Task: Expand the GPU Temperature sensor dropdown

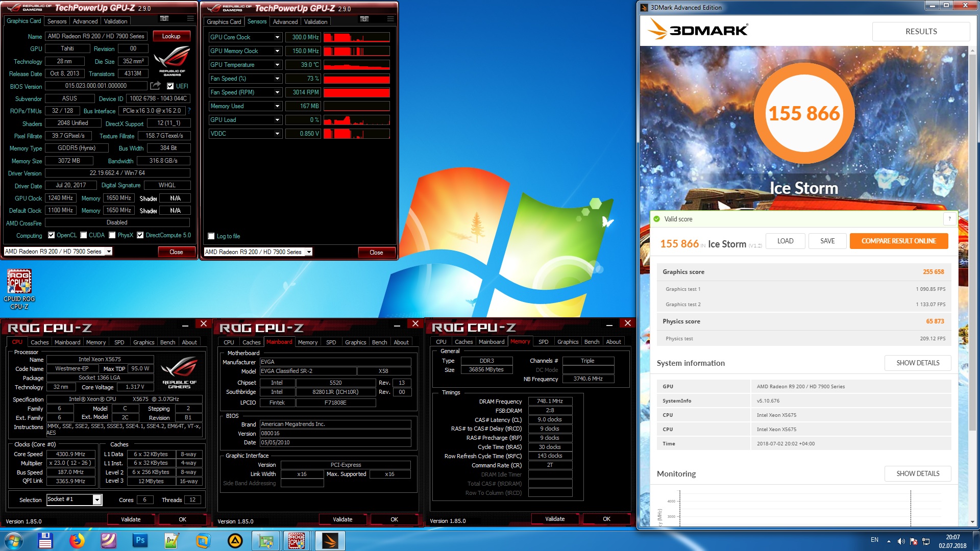Action: [277, 65]
